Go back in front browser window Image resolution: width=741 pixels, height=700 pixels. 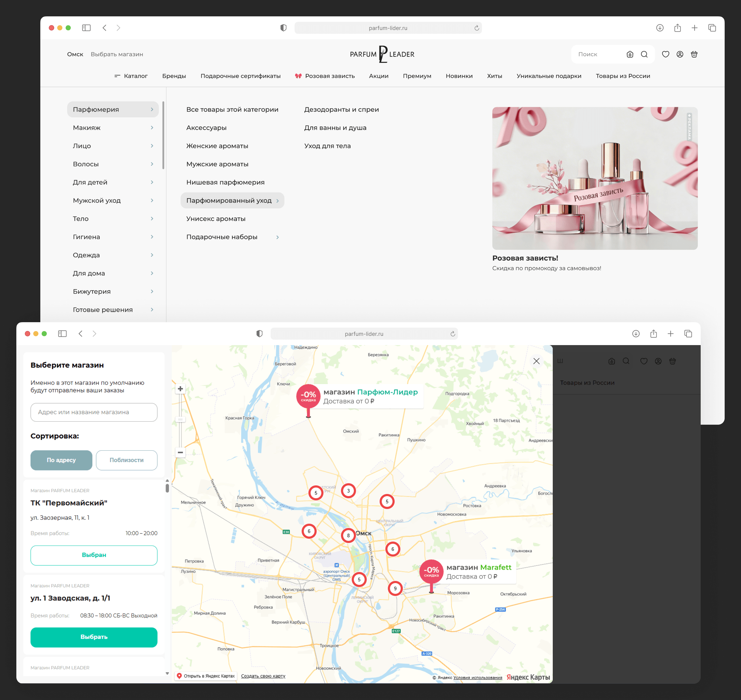pyautogui.click(x=81, y=334)
